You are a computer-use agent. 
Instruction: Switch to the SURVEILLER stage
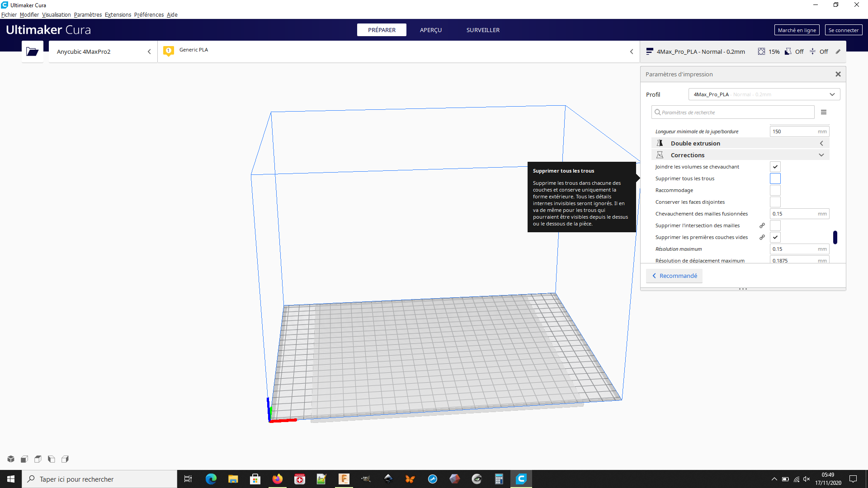click(x=483, y=30)
